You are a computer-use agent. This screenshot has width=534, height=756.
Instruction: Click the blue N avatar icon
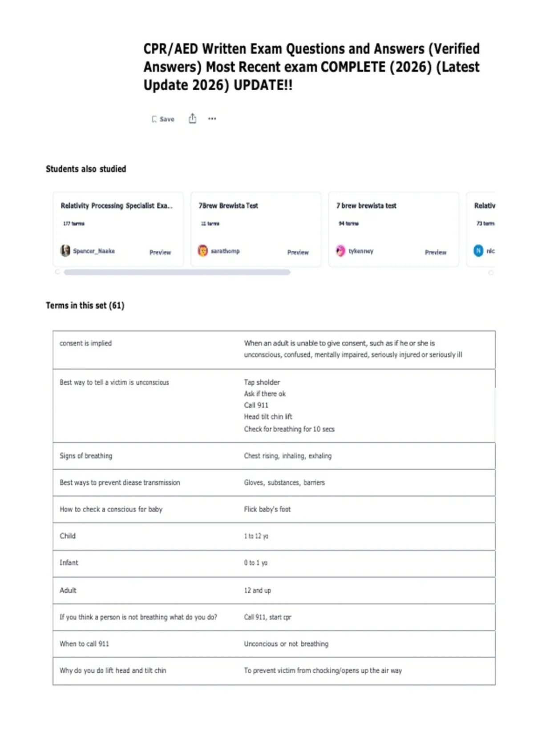pos(478,251)
